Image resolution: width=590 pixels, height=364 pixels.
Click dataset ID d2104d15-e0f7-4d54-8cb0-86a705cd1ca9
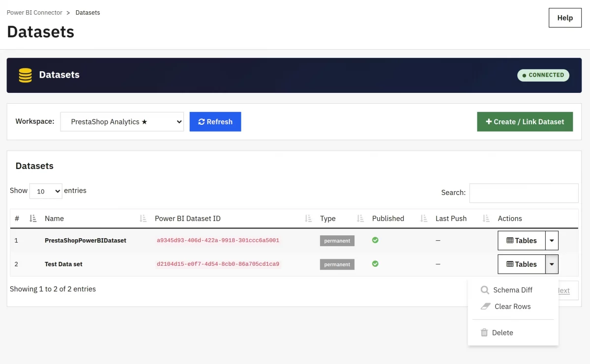pos(218,264)
